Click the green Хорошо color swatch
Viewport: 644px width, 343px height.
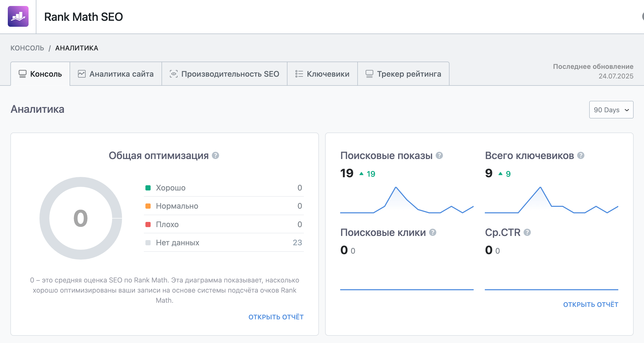click(x=148, y=188)
